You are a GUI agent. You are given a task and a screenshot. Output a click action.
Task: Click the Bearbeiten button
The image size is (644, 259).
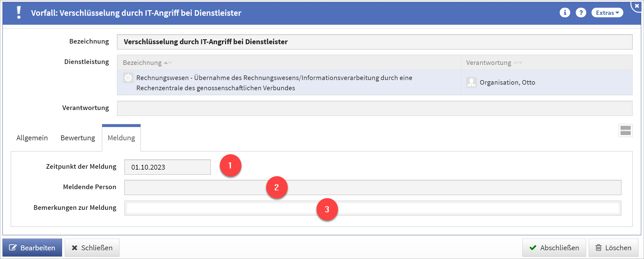tap(32, 248)
